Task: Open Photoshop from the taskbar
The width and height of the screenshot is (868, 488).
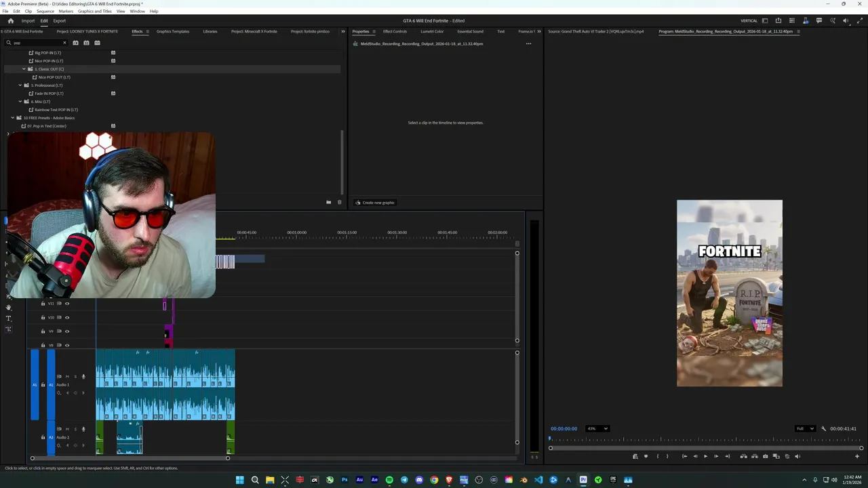Action: tap(344, 480)
